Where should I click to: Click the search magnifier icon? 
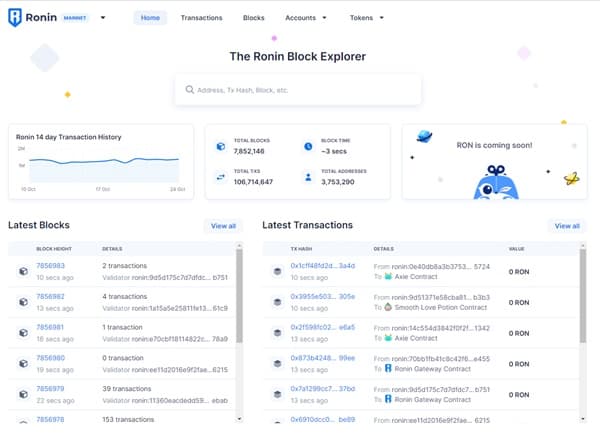188,90
